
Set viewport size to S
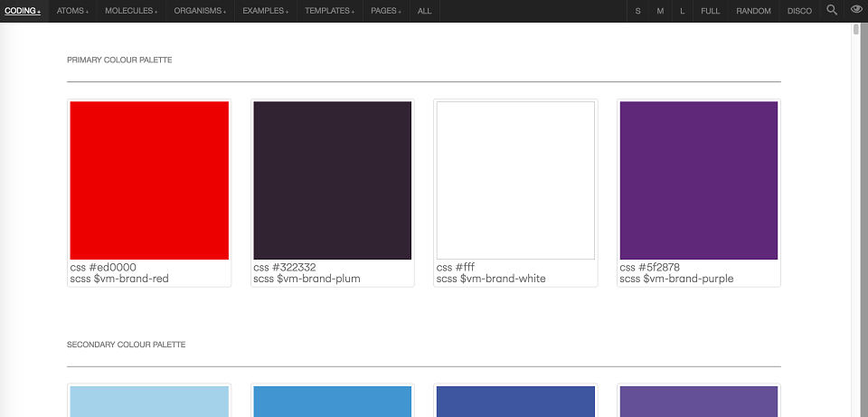pos(637,11)
